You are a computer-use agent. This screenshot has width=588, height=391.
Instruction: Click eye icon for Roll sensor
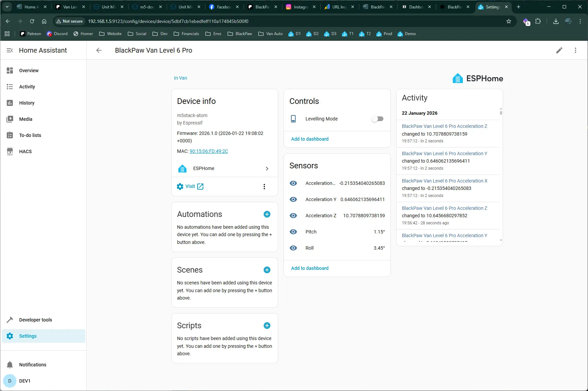coord(293,248)
